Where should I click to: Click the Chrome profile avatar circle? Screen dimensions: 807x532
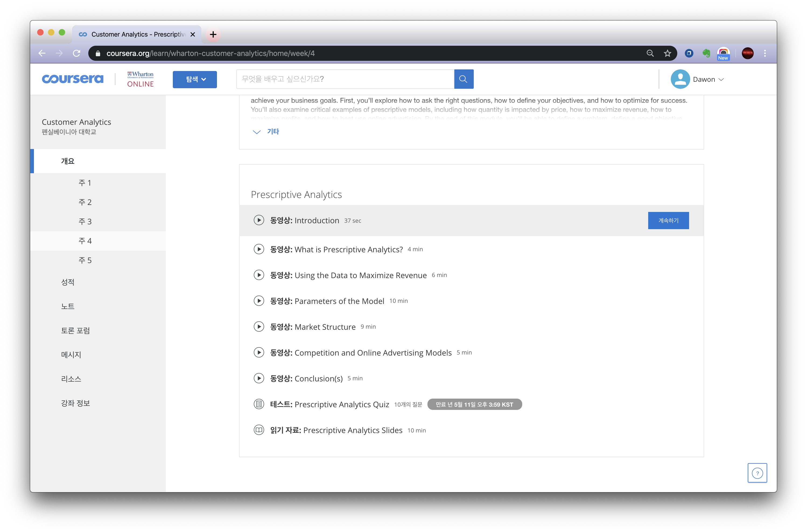tap(747, 53)
